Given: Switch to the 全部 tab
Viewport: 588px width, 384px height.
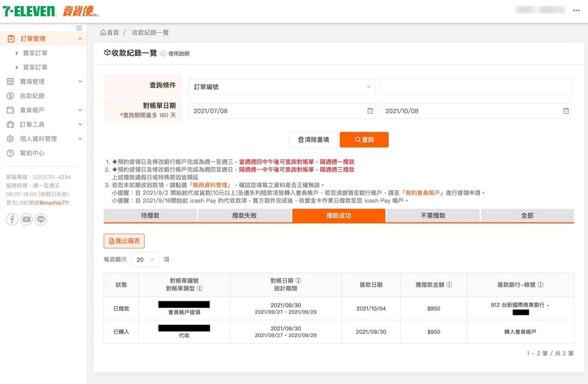Looking at the screenshot, I should [x=527, y=215].
